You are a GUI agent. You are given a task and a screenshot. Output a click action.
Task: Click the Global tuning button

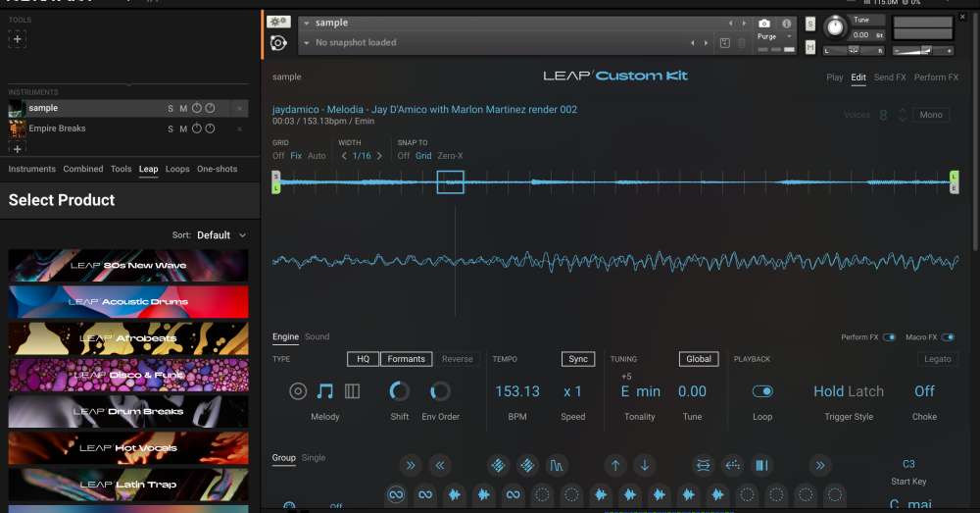coord(699,359)
